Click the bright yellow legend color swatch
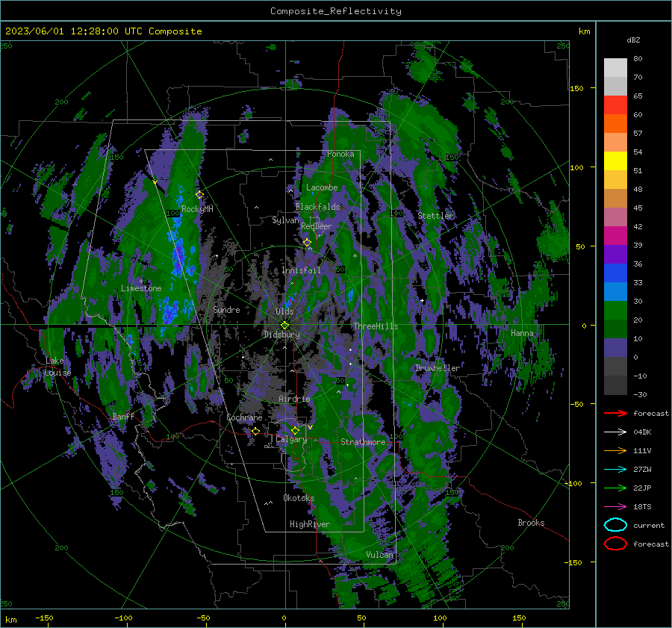This screenshot has height=628, width=672. (x=615, y=161)
